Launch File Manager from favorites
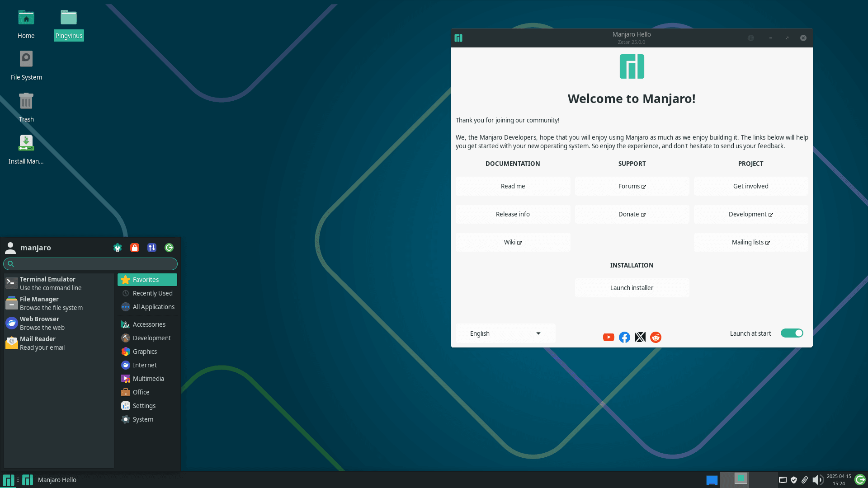The image size is (868, 488). click(x=59, y=304)
